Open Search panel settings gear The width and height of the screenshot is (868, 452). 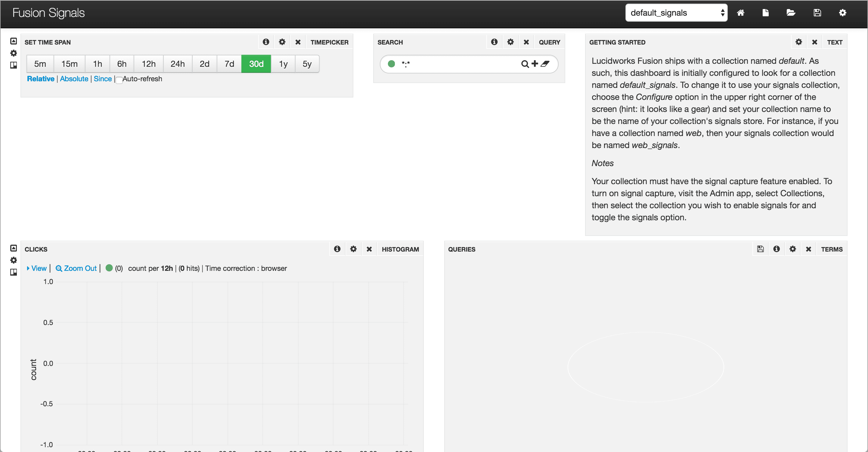click(510, 42)
